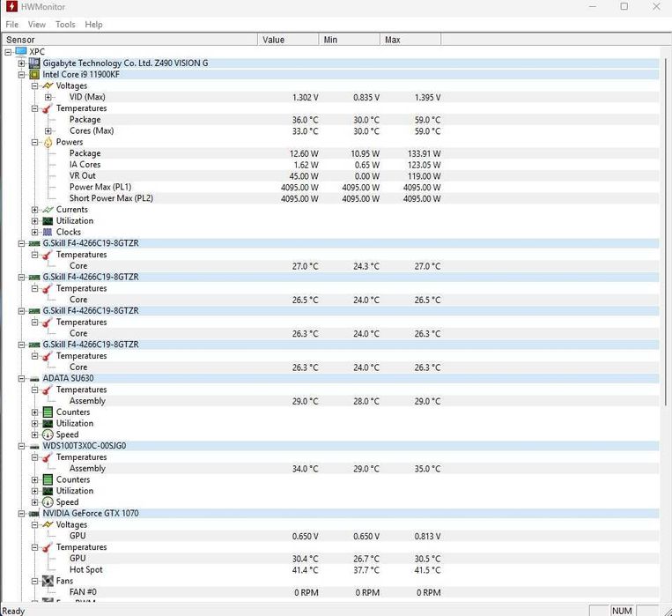Click the WDS100T3X0C Counters icon

[x=48, y=479]
